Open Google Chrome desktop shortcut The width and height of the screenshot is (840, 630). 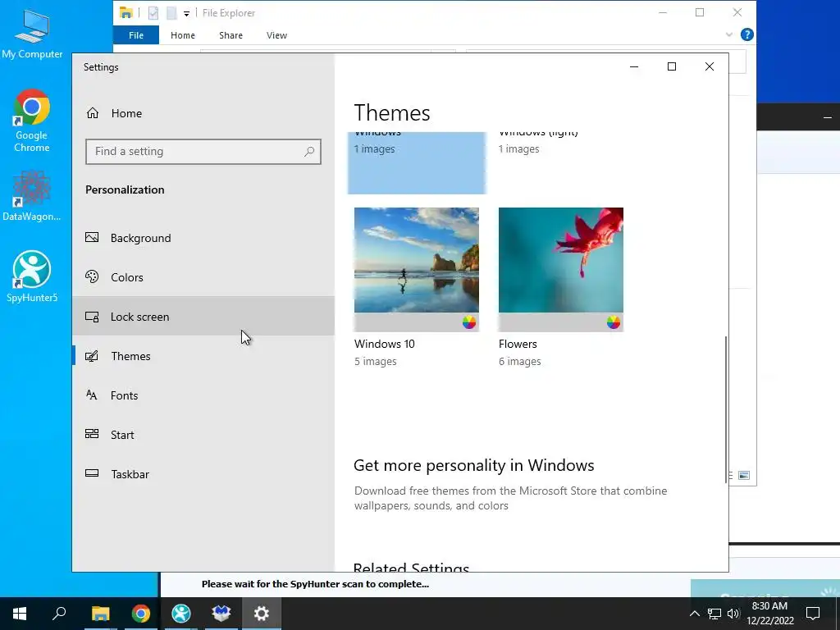coord(32,121)
